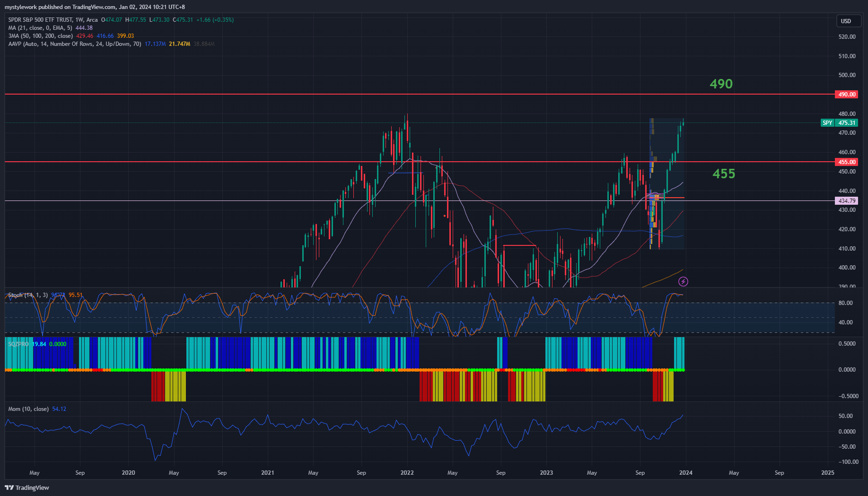The width and height of the screenshot is (868, 496).
Task: Click the green 490 text annotation
Action: tap(721, 84)
